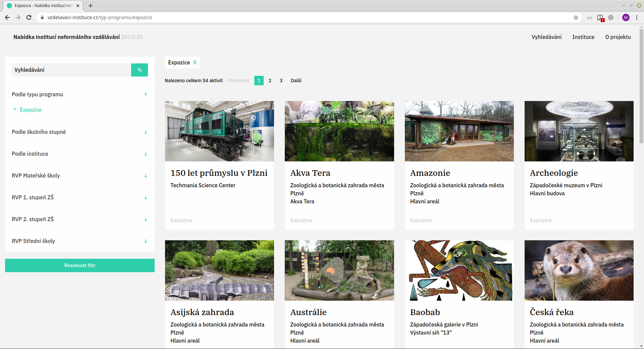Image resolution: width=644 pixels, height=349 pixels.
Task: Go back with the browser back arrow
Action: [x=7, y=17]
